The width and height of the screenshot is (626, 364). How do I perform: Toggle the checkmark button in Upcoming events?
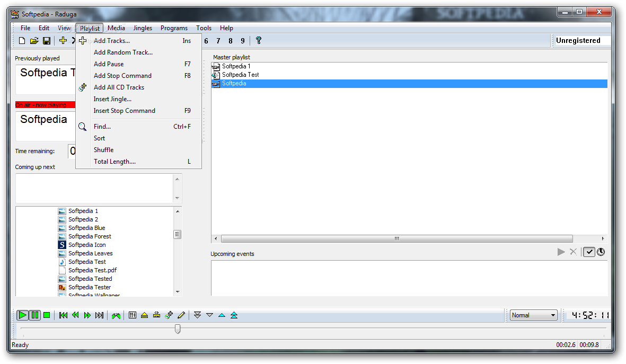pos(589,252)
